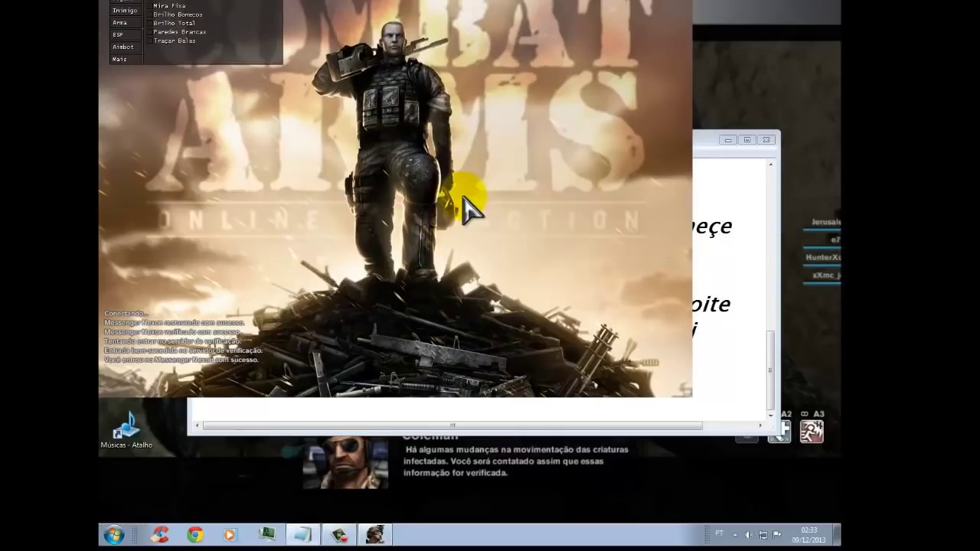Open the Músicas - Atalho desktop shortcut
Screen dimensions: 980x551
(126, 430)
